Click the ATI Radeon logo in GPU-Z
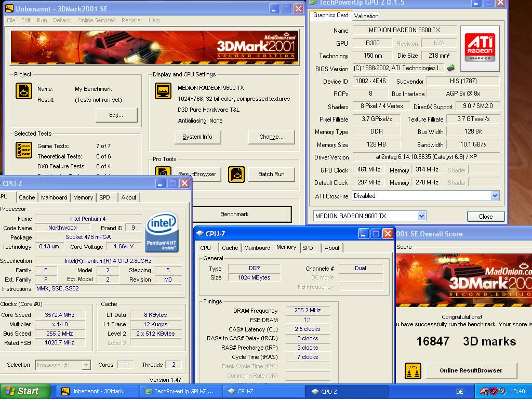 480,47
